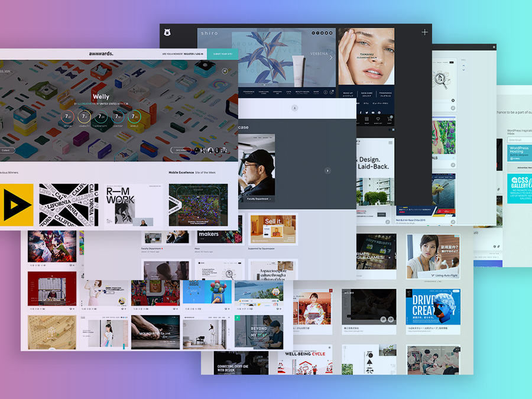Click the up chevron in grey window
The image size is (532, 399).
[x=463, y=66]
